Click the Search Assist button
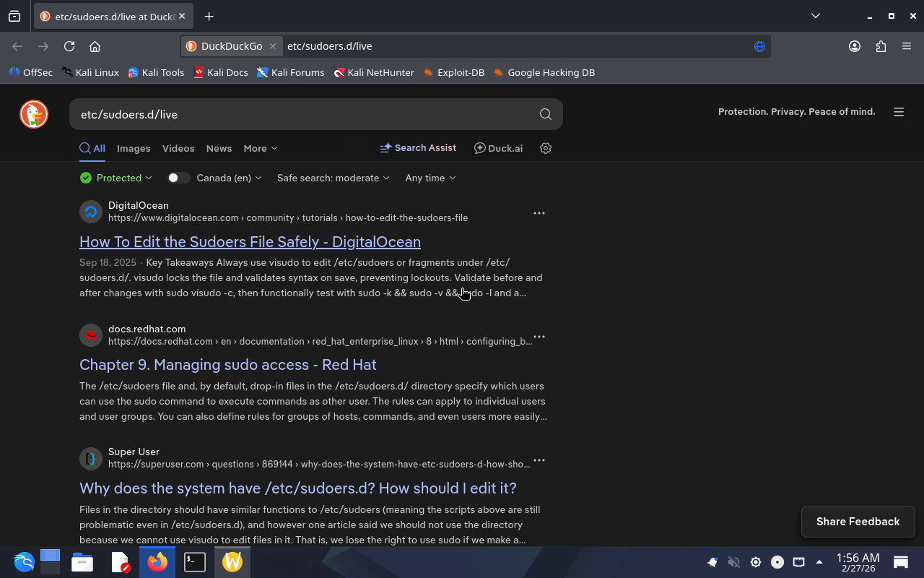The image size is (924, 578). click(x=418, y=147)
